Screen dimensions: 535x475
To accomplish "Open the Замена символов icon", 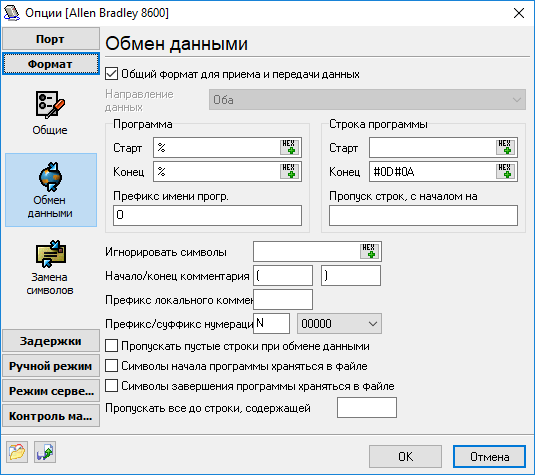I will click(50, 267).
